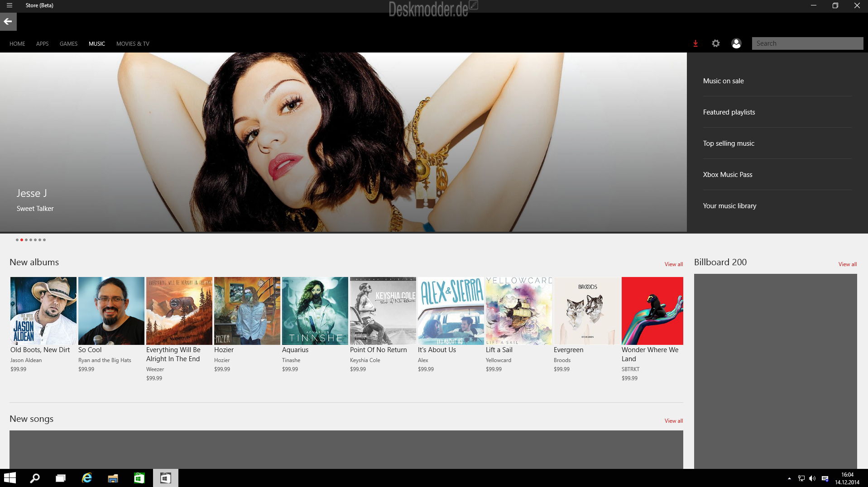Image resolution: width=868 pixels, height=487 pixels.
Task: Select the MUSIC tab
Action: [x=97, y=44]
